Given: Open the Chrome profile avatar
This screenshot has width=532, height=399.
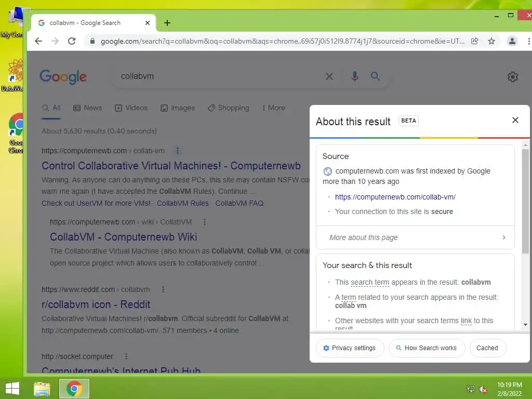Looking at the screenshot, I should [x=512, y=41].
